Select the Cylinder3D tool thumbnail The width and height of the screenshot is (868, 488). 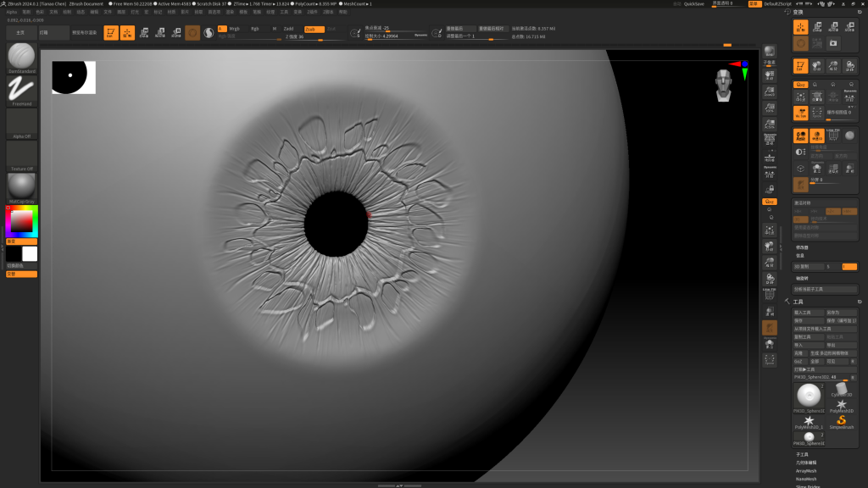pyautogui.click(x=842, y=390)
